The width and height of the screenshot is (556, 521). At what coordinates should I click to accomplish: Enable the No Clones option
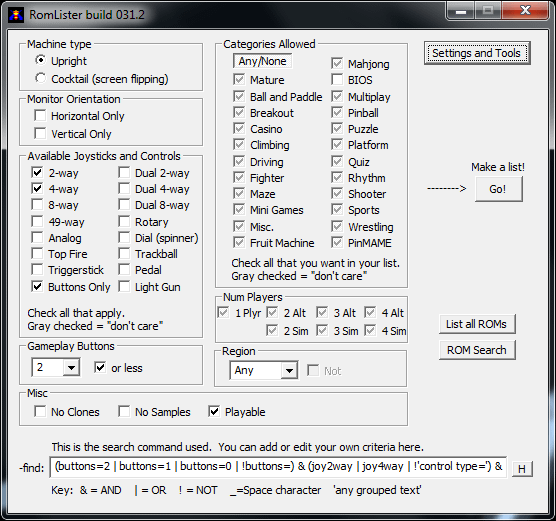[x=40, y=411]
